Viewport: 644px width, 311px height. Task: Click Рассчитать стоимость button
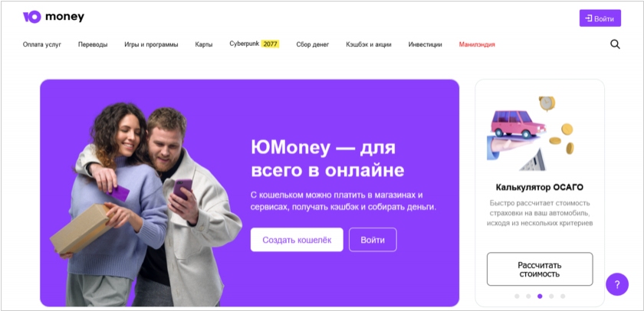coord(540,269)
